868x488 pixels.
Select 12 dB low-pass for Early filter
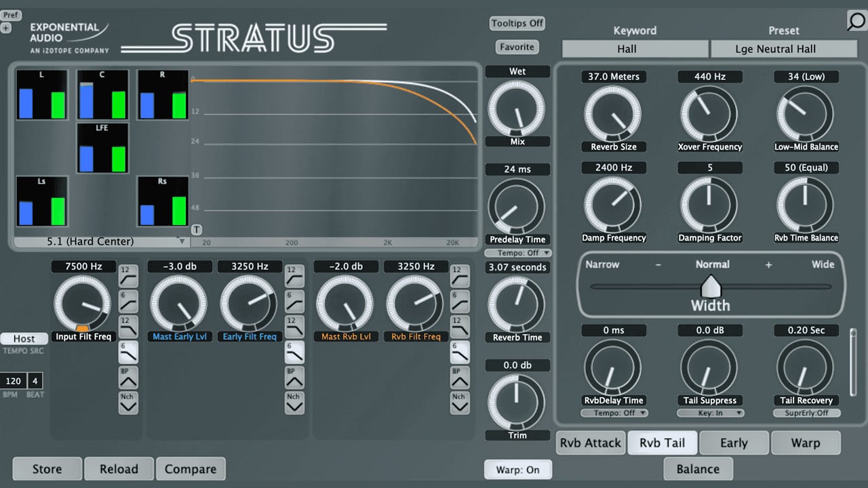coord(294,327)
